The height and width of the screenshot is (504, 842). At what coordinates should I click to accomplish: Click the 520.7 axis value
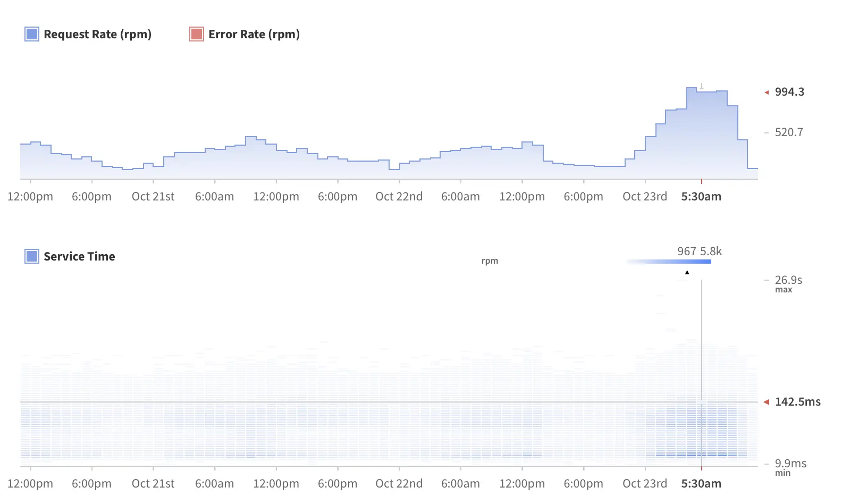coord(789,132)
